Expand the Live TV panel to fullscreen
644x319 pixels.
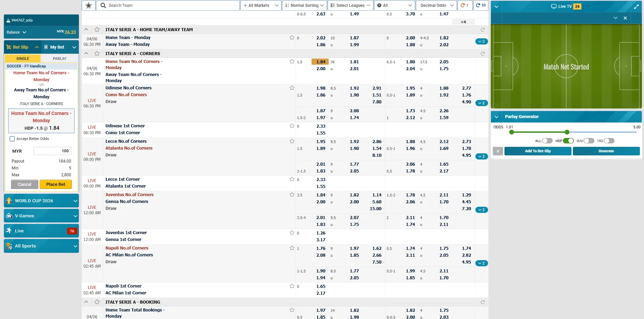pyautogui.click(x=636, y=7)
